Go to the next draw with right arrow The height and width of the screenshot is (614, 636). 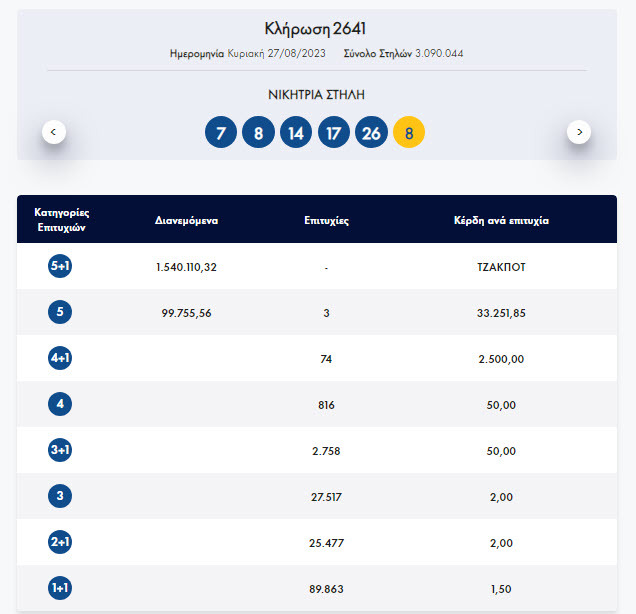(x=579, y=131)
